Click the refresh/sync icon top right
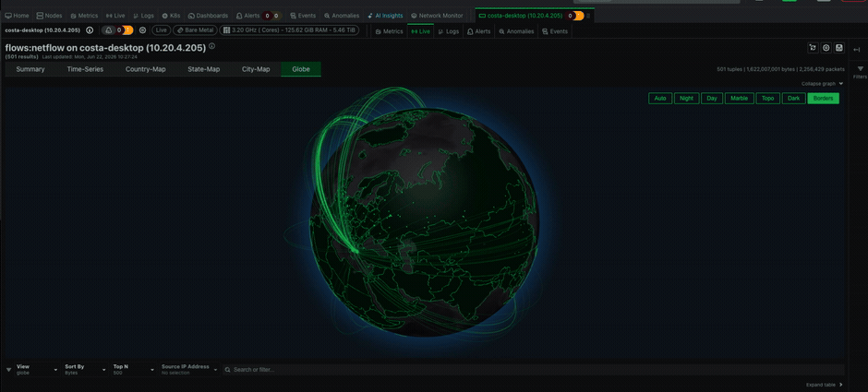Viewport: 868px width, 392px height. point(813,48)
